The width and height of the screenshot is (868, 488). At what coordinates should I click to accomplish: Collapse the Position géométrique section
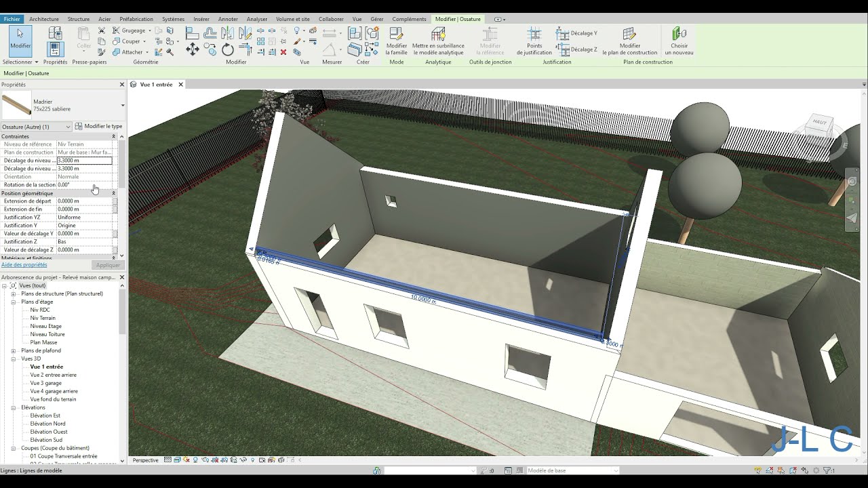coord(113,193)
